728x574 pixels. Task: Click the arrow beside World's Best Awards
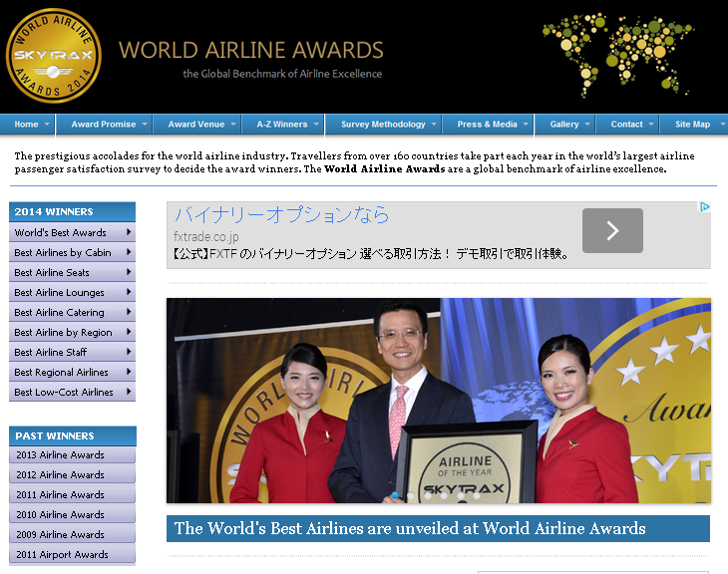point(129,232)
